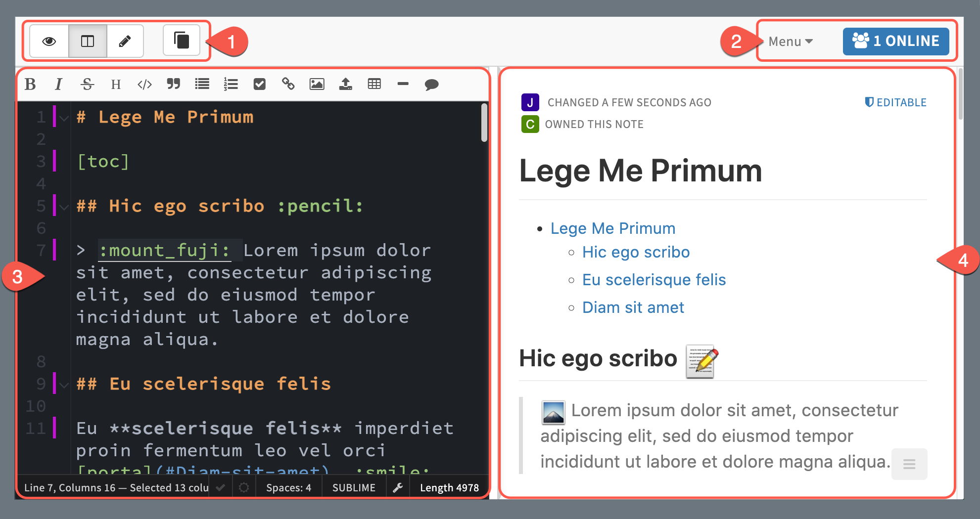
Task: Insert numbered list
Action: click(231, 85)
